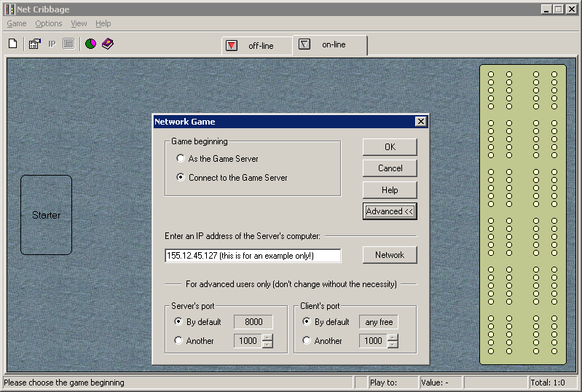The height and width of the screenshot is (392, 582).
Task: Open the purple help book icon
Action: (108, 44)
